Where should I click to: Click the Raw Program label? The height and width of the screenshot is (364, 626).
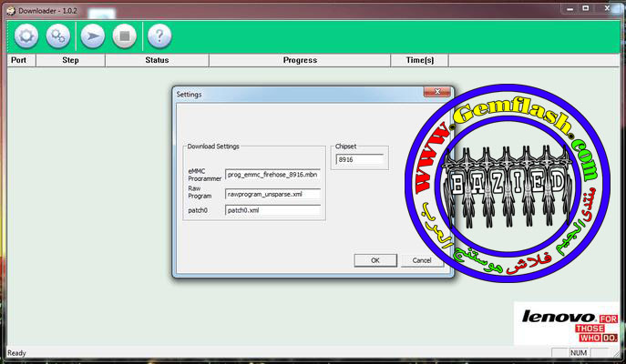[200, 192]
